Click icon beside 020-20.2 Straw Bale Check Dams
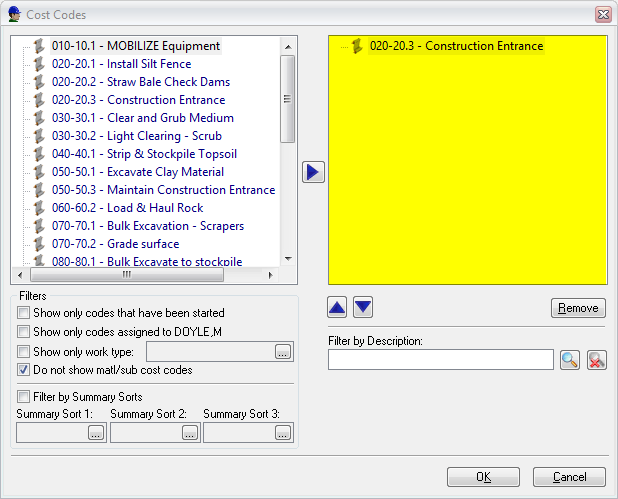Image resolution: width=618 pixels, height=499 pixels. tap(39, 82)
